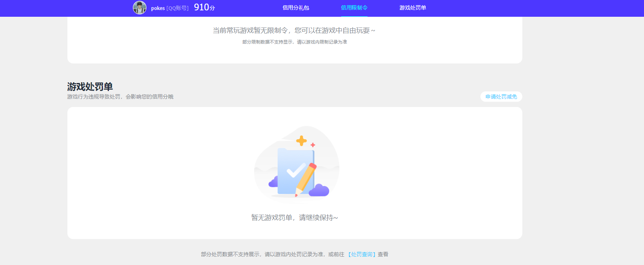Click the 当前常玩游戏暂无限制令 message
644x265 pixels.
294,30
